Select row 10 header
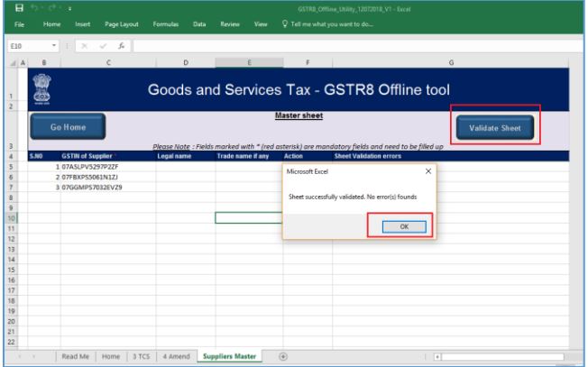Viewport: 588px width, 367px height. (x=11, y=218)
